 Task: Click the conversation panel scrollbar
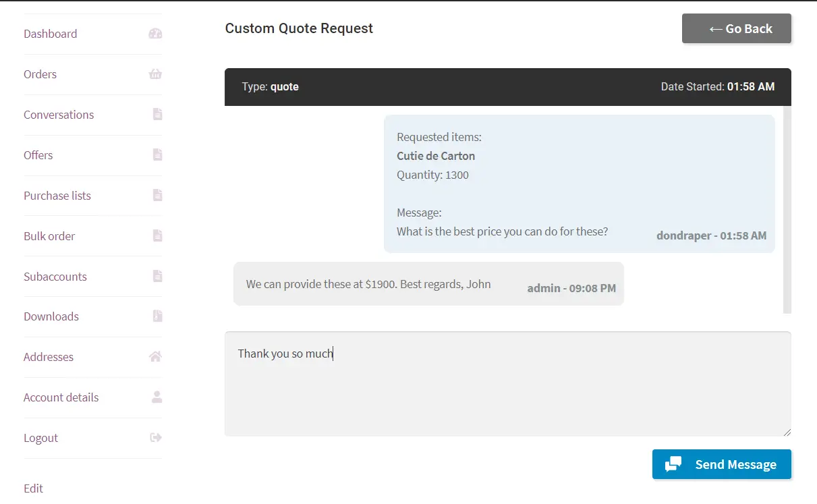(x=787, y=209)
